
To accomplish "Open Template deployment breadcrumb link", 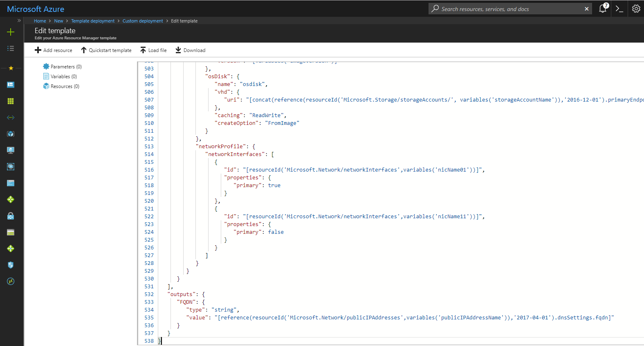I will click(x=93, y=21).
